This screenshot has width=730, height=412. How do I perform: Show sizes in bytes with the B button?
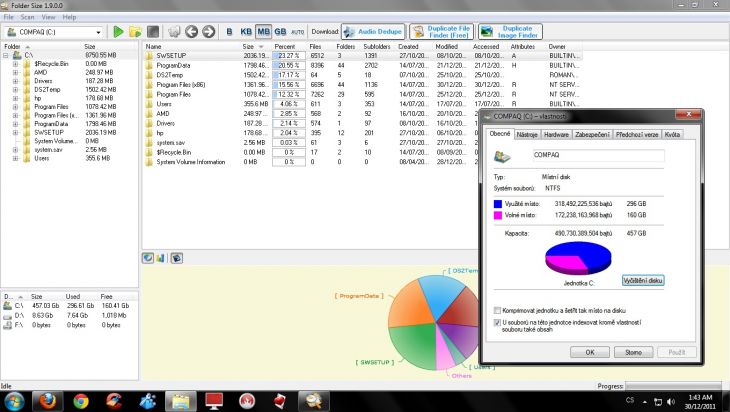229,32
